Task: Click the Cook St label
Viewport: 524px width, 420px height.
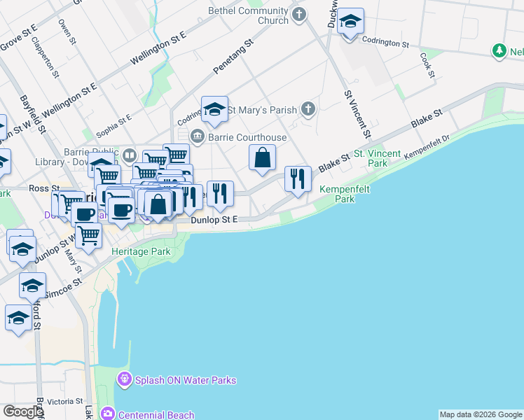Action: tap(428, 65)
